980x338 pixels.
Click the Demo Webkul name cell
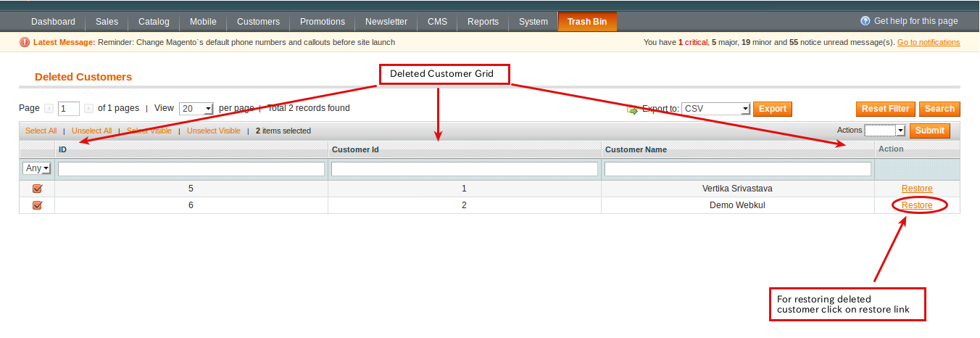(737, 205)
